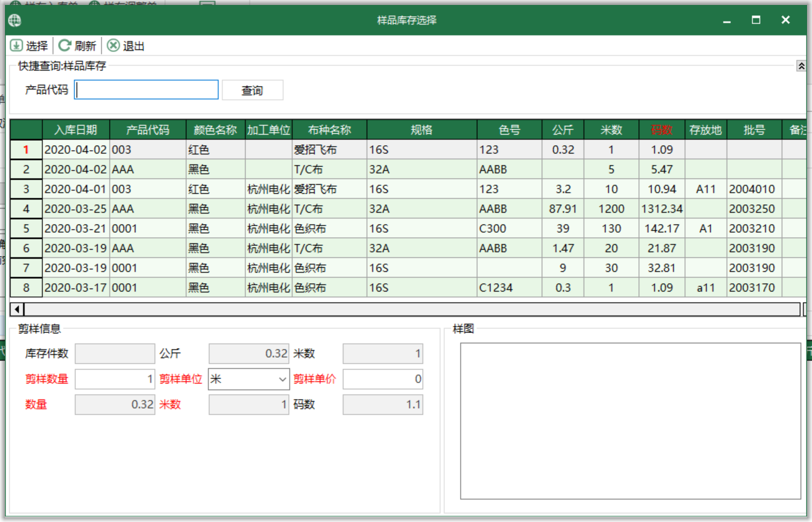Screen dimensions: 812x522
Task: Click batch number cell 2003170
Action: (x=754, y=288)
